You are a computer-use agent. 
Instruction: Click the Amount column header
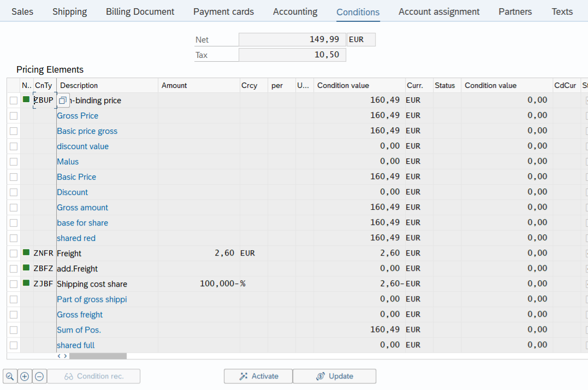click(x=199, y=86)
